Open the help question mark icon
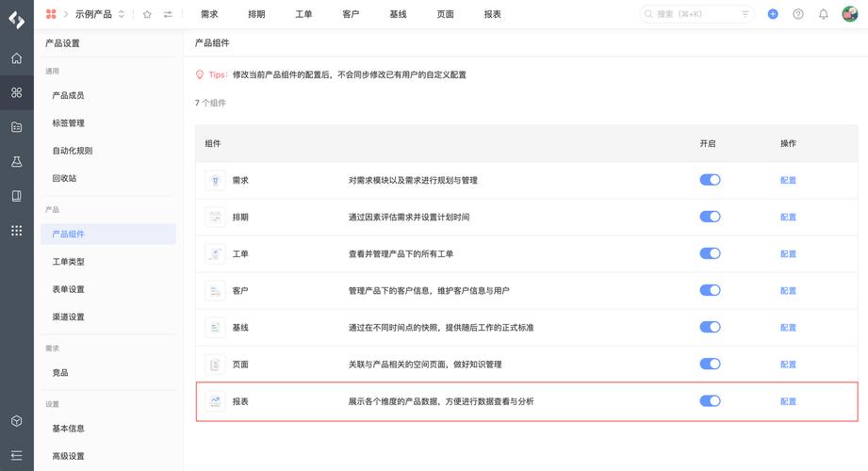 [798, 14]
